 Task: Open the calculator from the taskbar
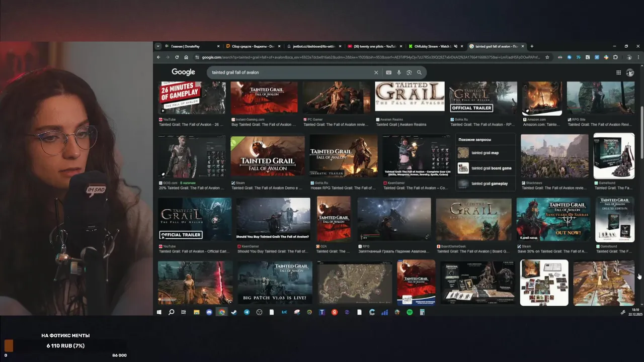[x=422, y=312]
